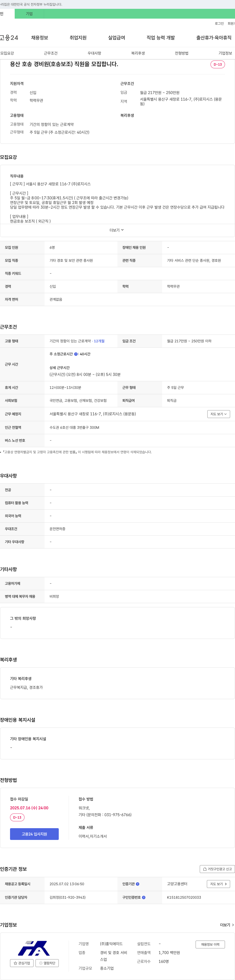Click the 기타 경호 및 보안 관련 종사원 value
235x980 pixels.
[x=71, y=261]
